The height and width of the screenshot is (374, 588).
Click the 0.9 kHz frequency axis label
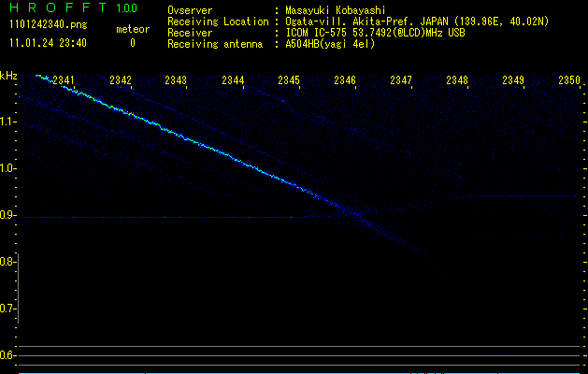[7, 215]
